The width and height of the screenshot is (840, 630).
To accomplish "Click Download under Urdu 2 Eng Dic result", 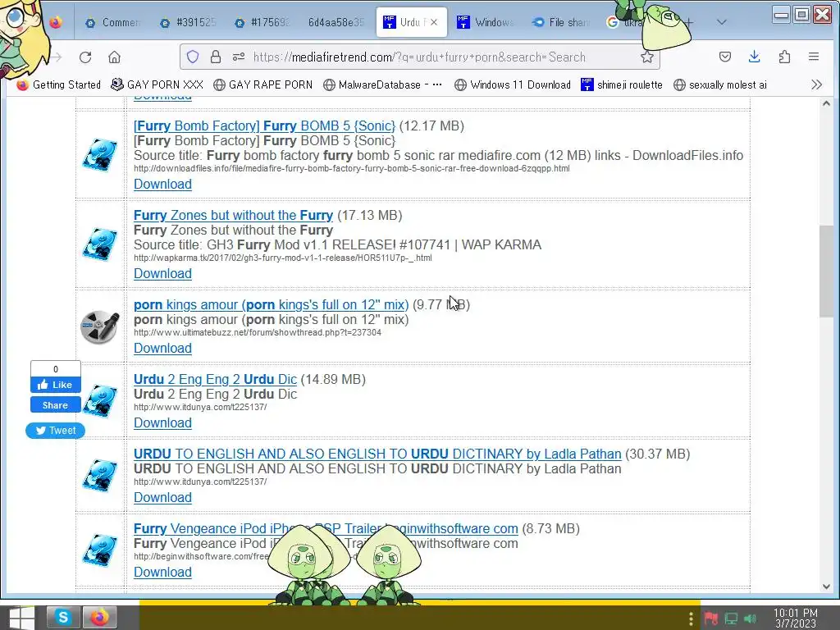I will click(x=162, y=422).
